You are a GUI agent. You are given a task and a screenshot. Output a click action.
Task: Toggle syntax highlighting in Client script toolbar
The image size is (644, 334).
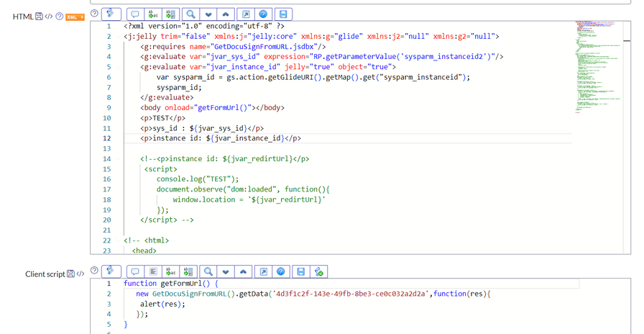111,271
